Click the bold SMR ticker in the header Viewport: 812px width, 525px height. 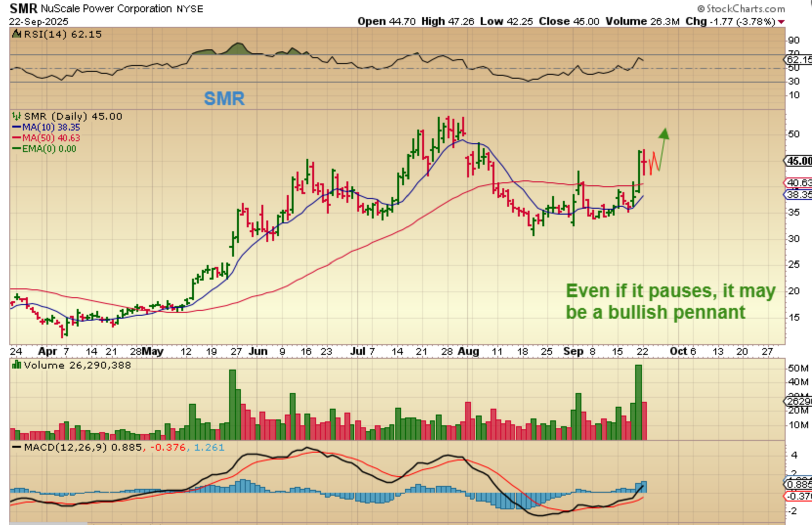point(23,8)
